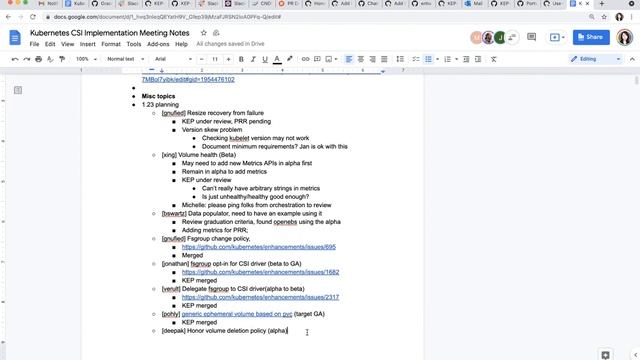Open enhancements issues 2317 link

tap(260, 298)
